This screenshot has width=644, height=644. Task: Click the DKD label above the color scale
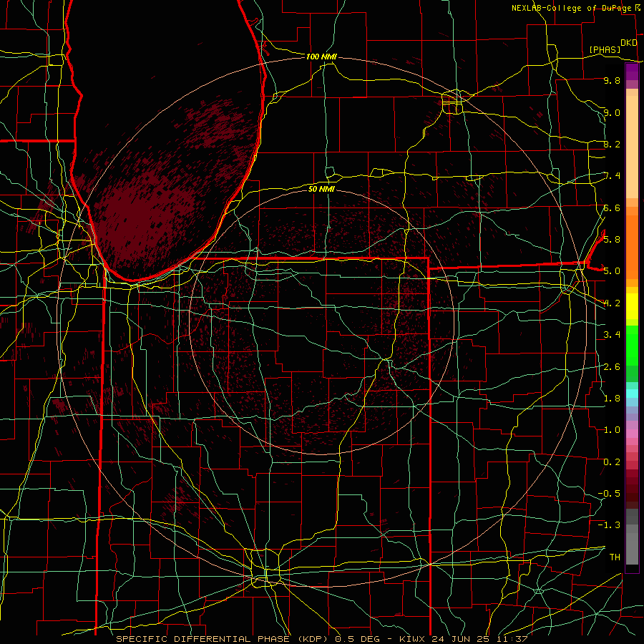tap(629, 43)
